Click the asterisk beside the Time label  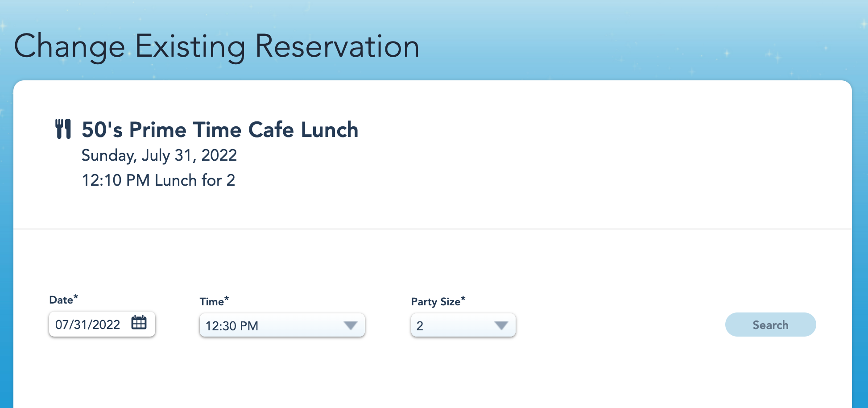(x=227, y=298)
